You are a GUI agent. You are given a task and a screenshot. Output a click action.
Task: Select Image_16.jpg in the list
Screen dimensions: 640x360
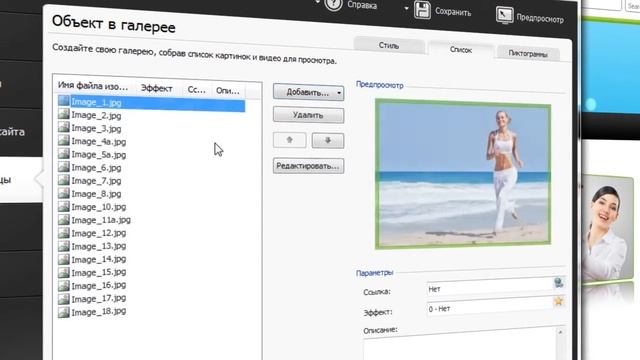(99, 285)
